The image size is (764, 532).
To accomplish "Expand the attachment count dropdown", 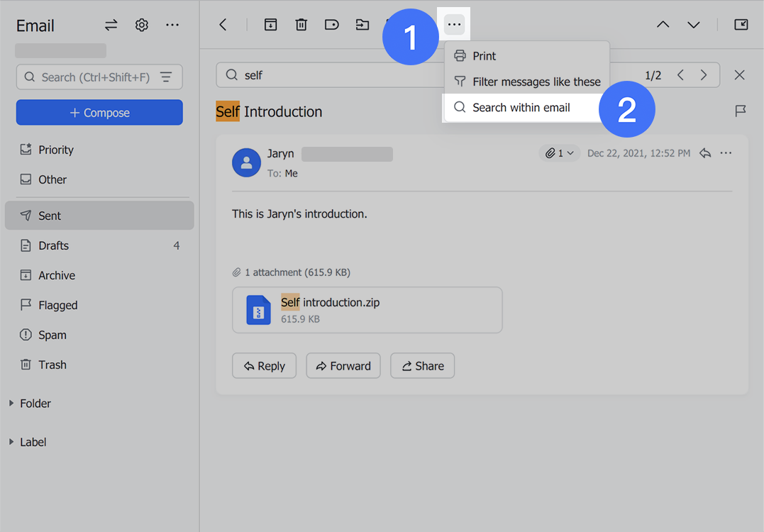I will (x=560, y=153).
